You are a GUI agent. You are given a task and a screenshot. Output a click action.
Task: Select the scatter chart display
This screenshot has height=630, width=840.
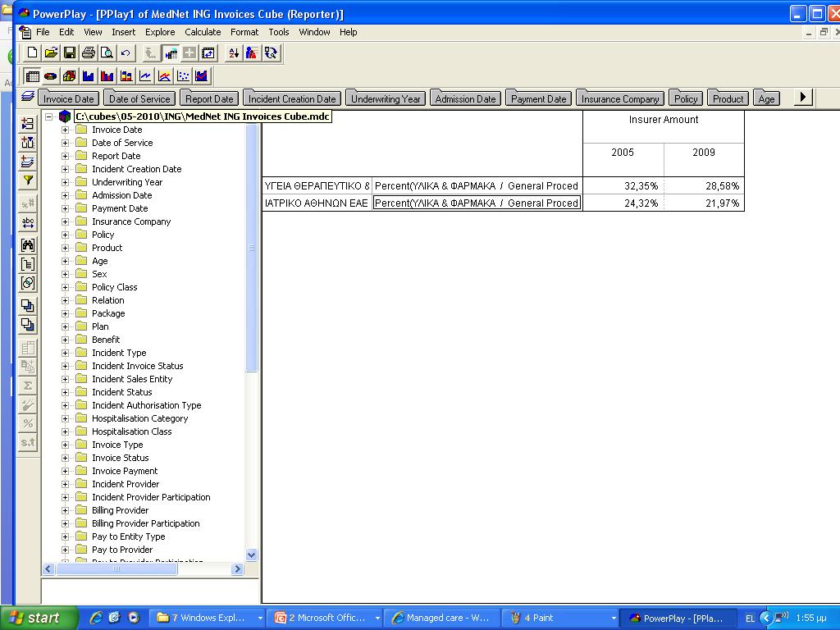click(x=183, y=76)
